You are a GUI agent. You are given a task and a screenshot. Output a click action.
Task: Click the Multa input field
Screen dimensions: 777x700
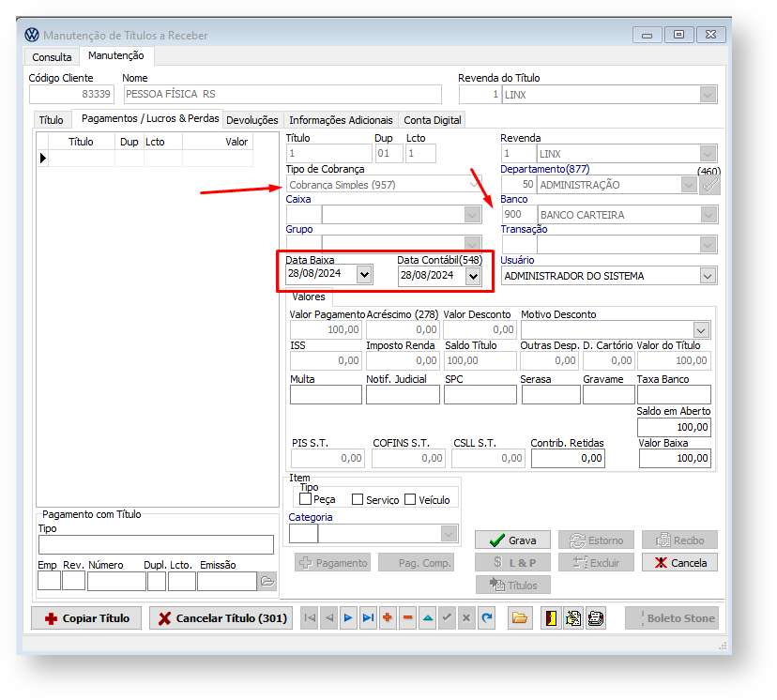click(326, 395)
